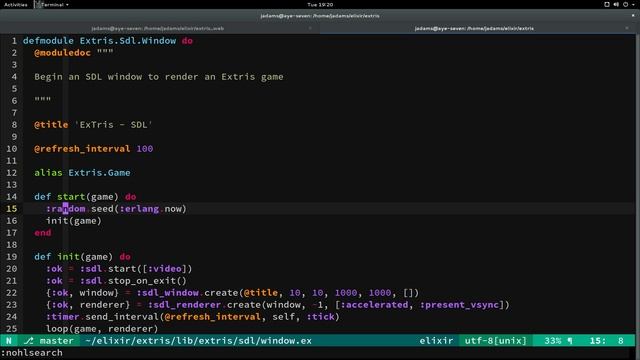
Task: Click 'utf-8[unix]' encoding in status line
Action: [496, 341]
